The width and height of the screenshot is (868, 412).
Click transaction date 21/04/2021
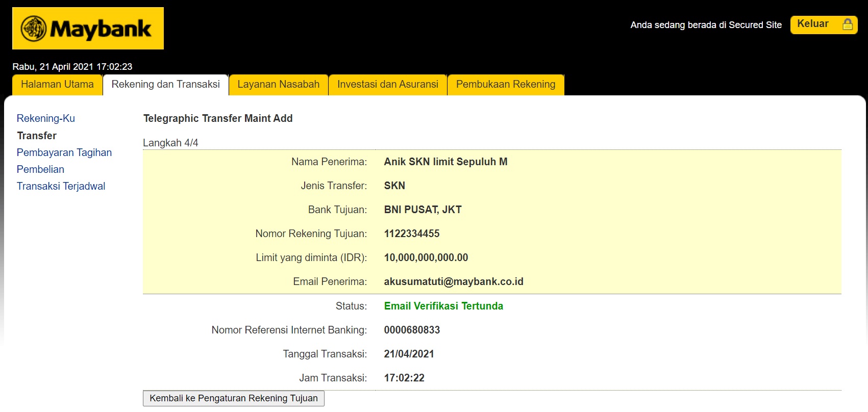point(409,354)
